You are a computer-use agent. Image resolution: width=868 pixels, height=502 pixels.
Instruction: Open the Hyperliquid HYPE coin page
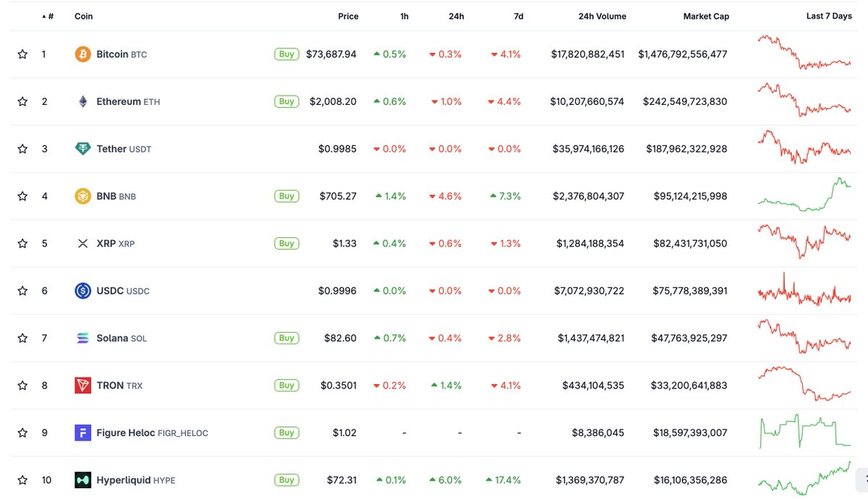coord(136,480)
